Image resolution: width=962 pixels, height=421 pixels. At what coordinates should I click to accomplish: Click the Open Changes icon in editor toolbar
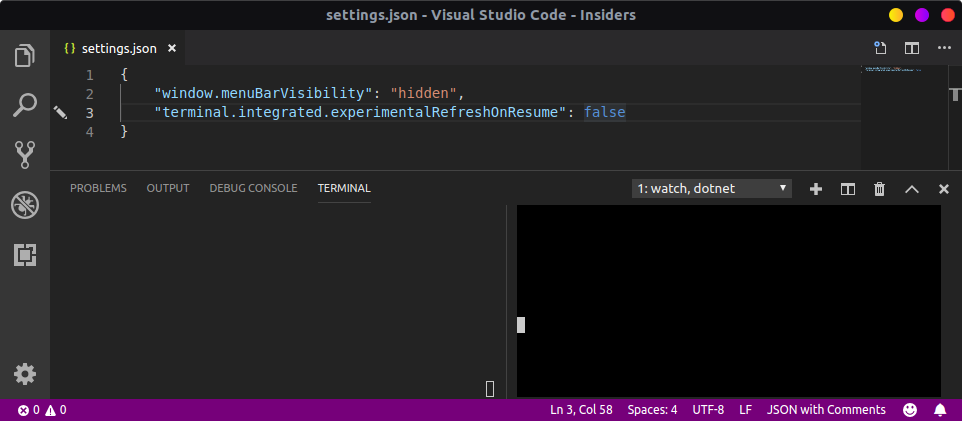[881, 48]
